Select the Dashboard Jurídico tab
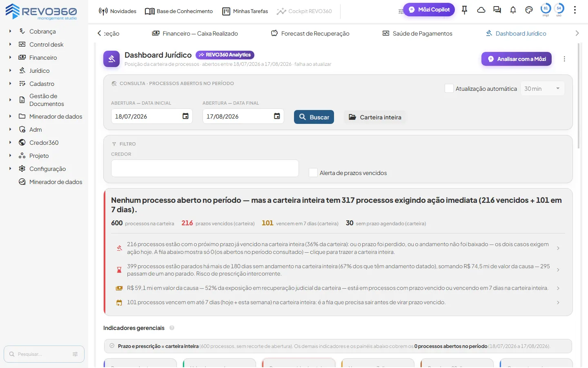 [516, 34]
